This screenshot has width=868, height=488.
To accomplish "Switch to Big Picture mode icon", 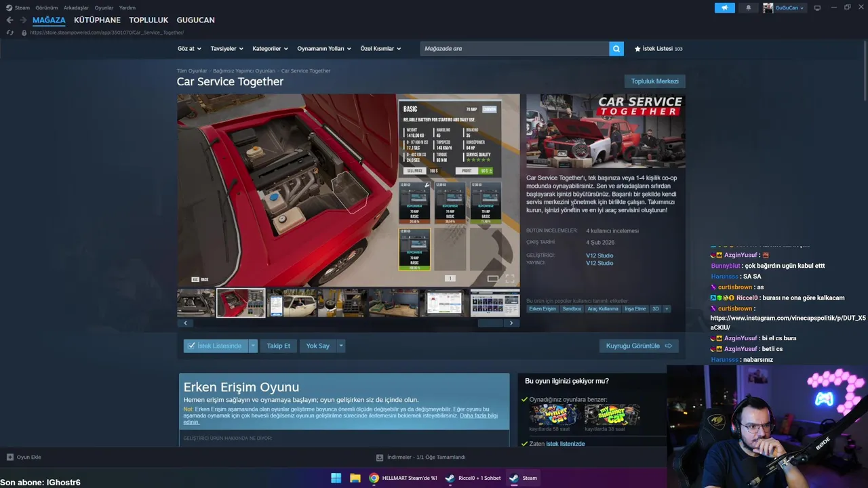I will coord(817,7).
